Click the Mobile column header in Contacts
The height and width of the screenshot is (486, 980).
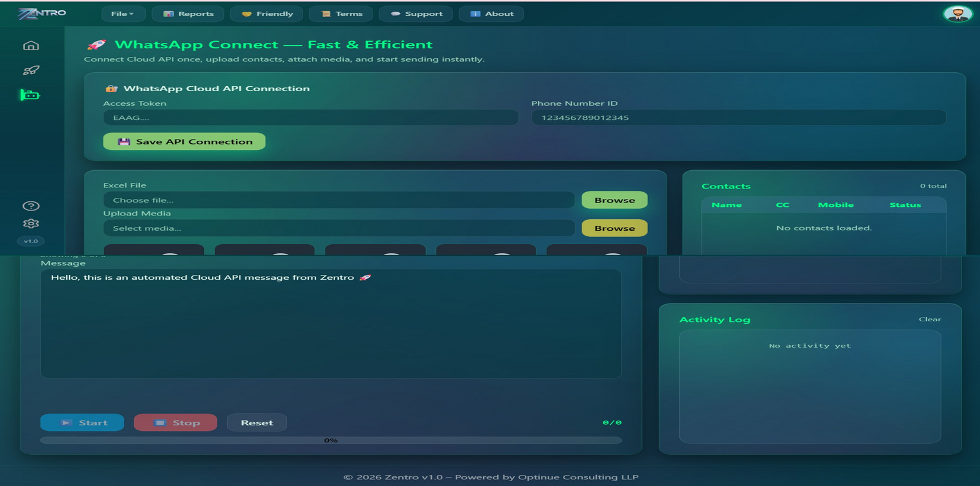click(835, 205)
